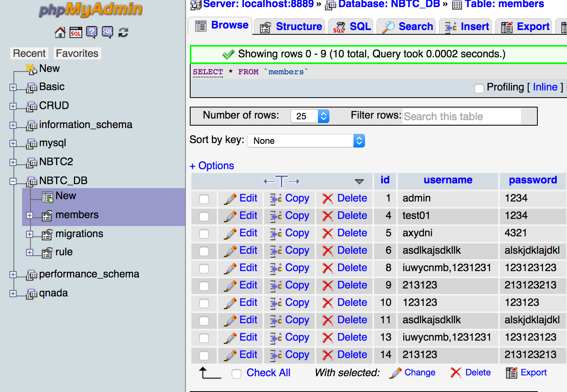The height and width of the screenshot is (392, 567).
Task: Collapse the NBTC_DB database node
Action: pyautogui.click(x=13, y=181)
